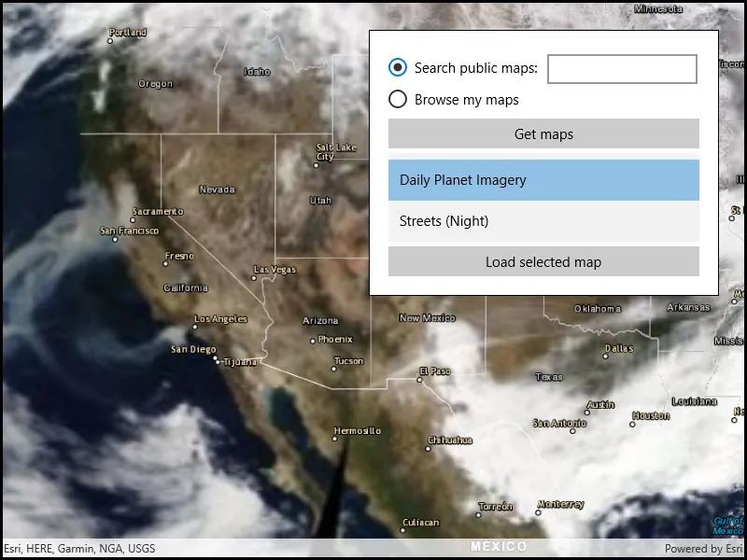747x560 pixels.
Task: Click the Idaho state label
Action: (x=258, y=72)
